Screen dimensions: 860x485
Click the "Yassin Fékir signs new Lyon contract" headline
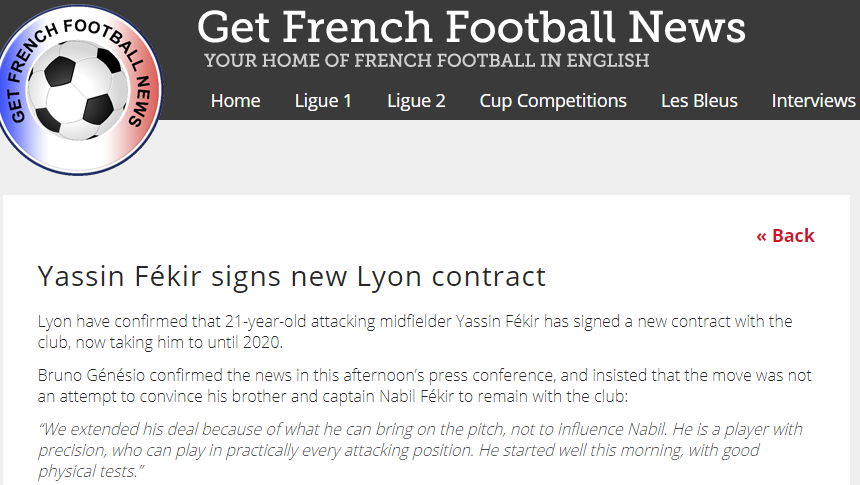(x=292, y=277)
